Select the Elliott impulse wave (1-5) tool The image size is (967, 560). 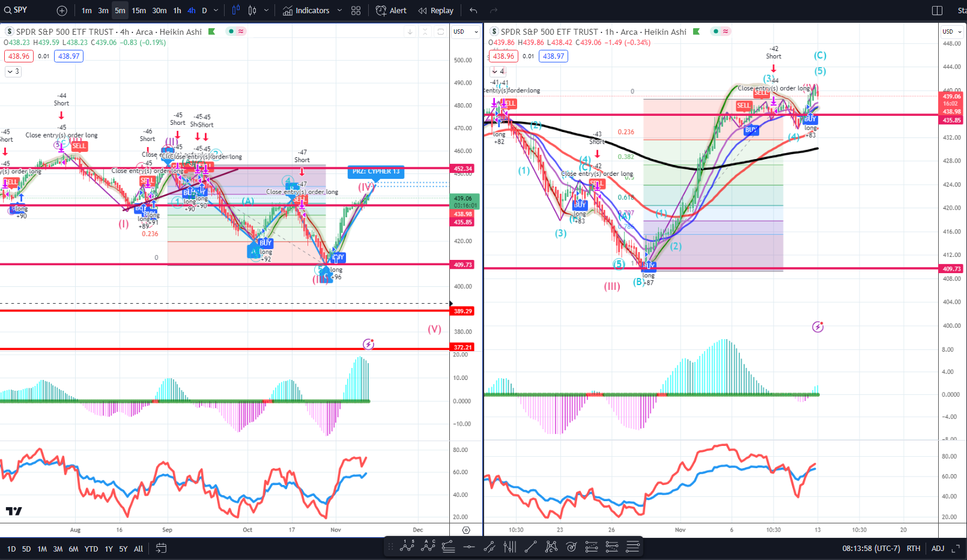(x=407, y=546)
